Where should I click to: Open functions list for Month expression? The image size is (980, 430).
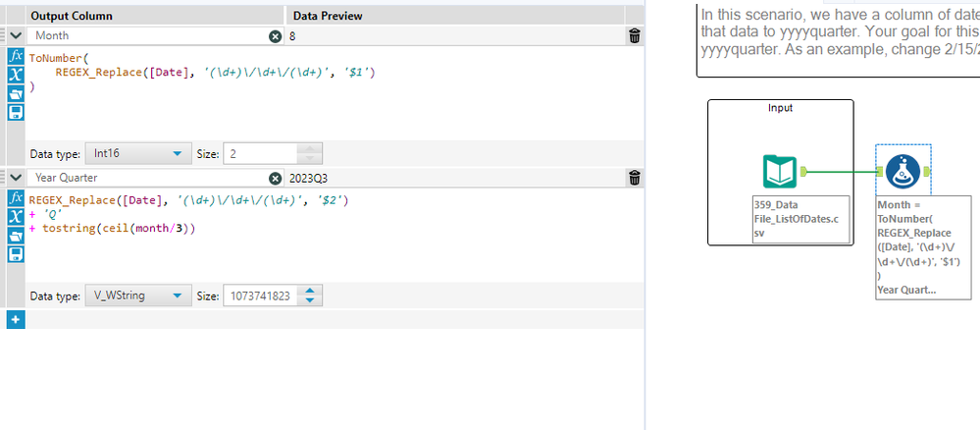tap(15, 58)
